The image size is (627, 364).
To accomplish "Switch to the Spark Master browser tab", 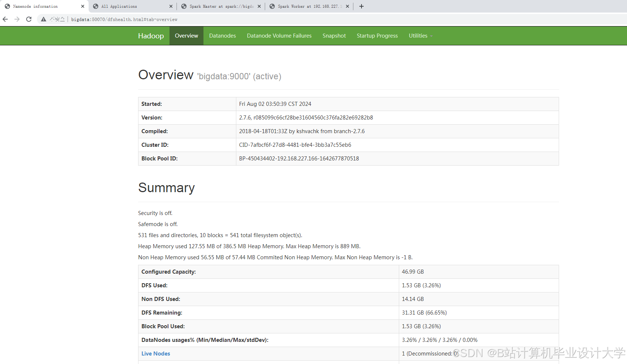I will click(x=221, y=6).
